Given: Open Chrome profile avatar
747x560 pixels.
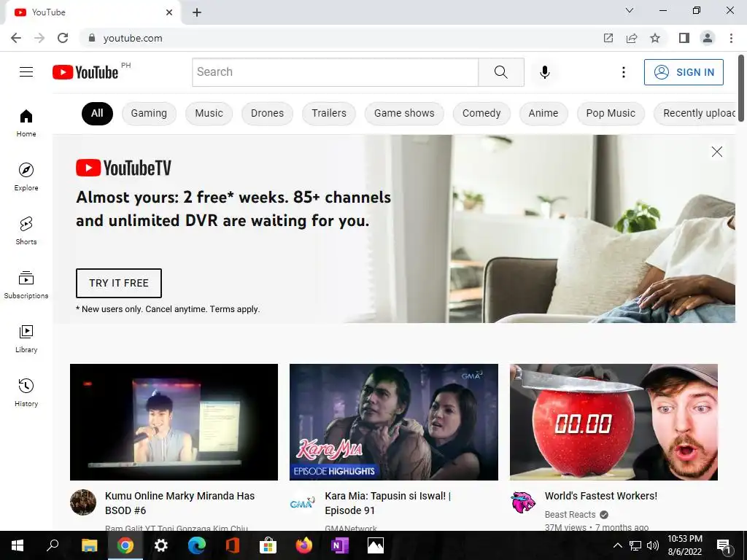Looking at the screenshot, I should 708,38.
